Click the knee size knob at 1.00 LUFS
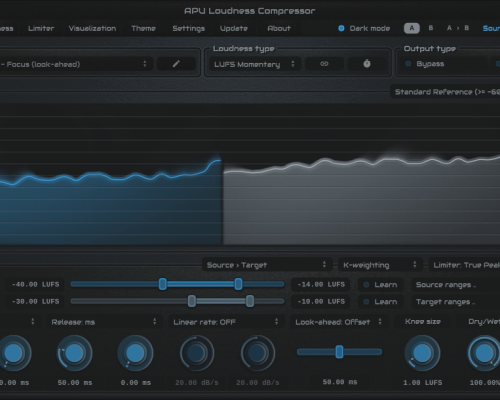The height and width of the screenshot is (400, 500). [422, 353]
